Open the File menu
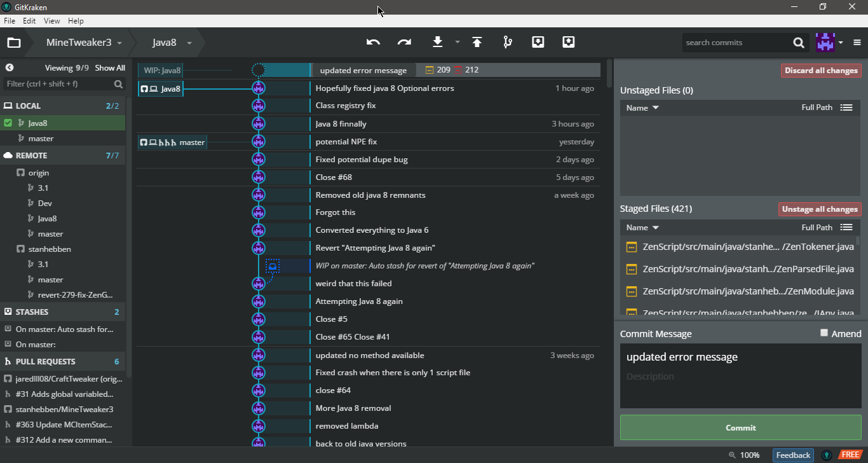The height and width of the screenshot is (463, 868). point(10,21)
